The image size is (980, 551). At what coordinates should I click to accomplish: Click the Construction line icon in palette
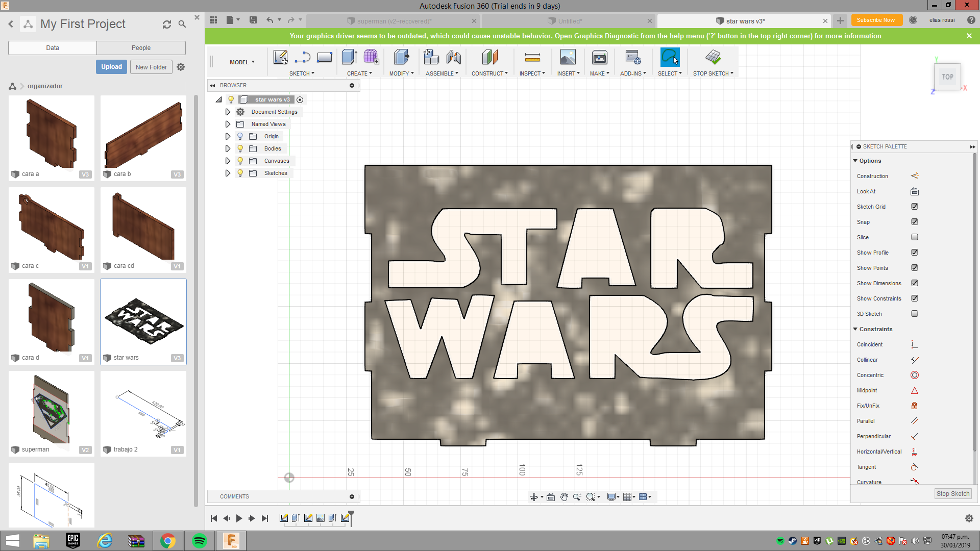coord(914,176)
